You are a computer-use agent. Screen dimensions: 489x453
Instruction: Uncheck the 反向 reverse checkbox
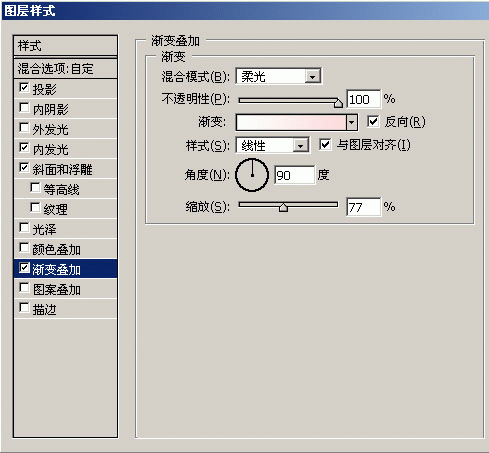373,122
